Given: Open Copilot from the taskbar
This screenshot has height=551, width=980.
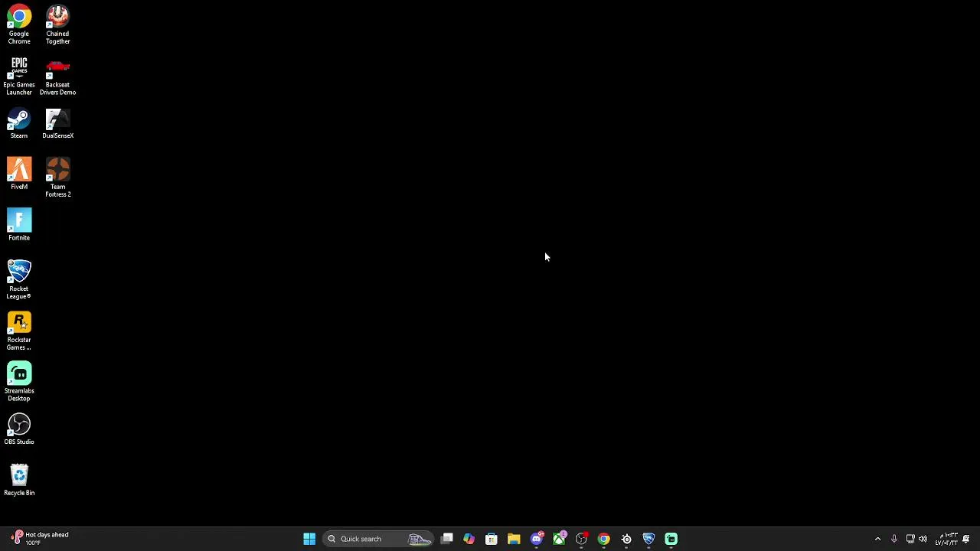Looking at the screenshot, I should click(x=469, y=539).
